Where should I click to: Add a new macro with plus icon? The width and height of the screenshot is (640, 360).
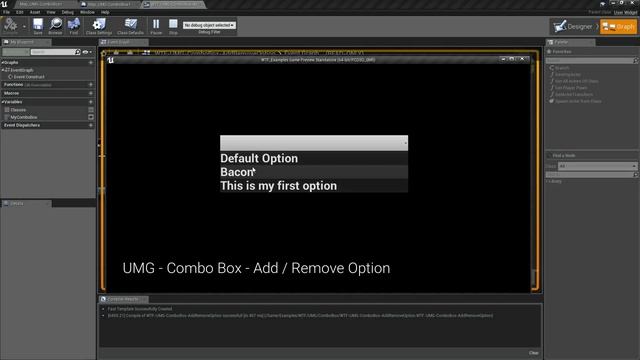coord(91,93)
